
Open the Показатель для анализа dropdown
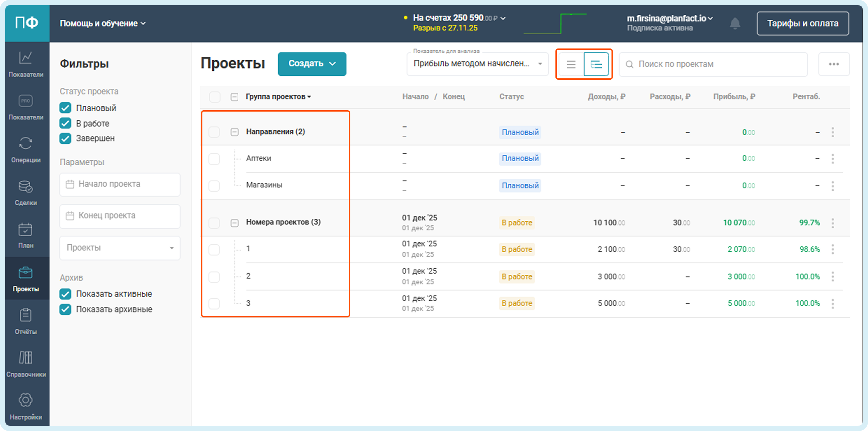tap(477, 64)
